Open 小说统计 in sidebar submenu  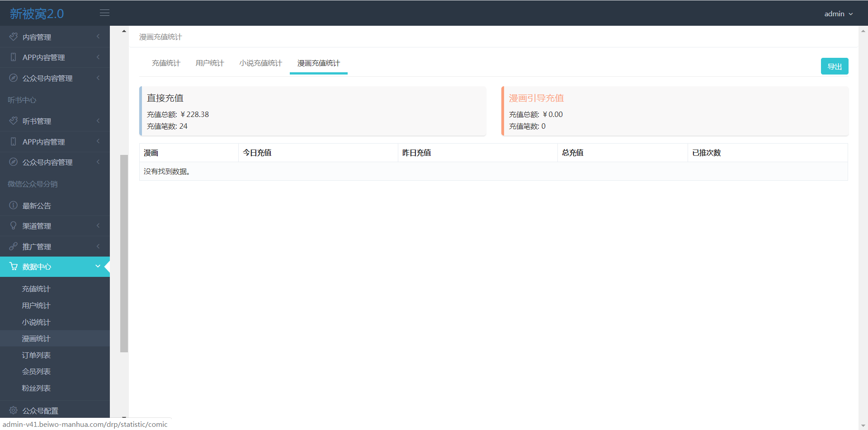(x=36, y=322)
